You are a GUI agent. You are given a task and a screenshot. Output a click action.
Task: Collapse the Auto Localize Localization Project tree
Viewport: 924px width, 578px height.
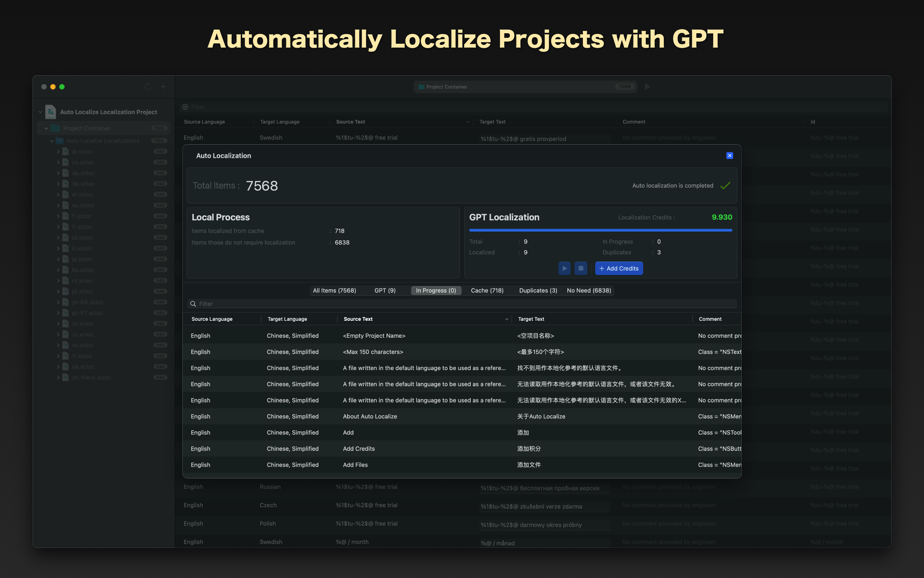[x=40, y=112]
